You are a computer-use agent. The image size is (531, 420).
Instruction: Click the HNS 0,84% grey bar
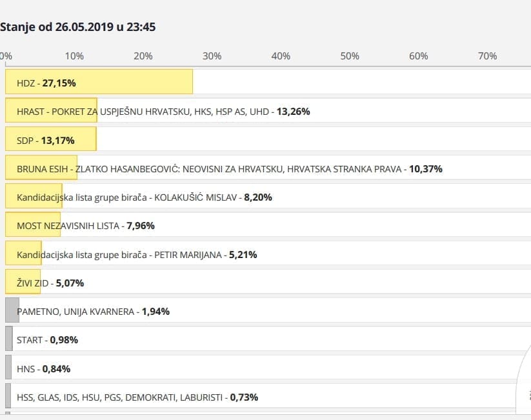[x=8, y=368]
